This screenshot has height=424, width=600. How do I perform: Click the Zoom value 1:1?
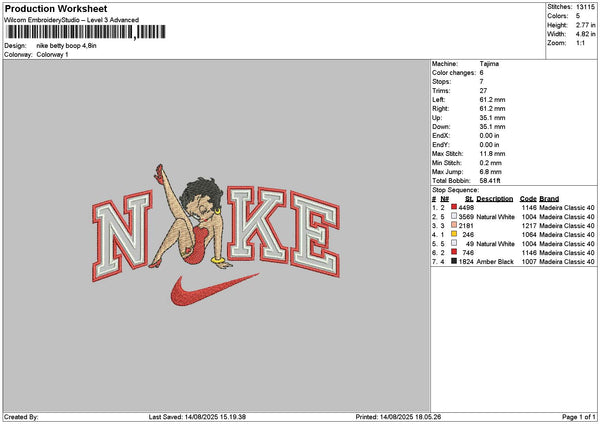pos(580,43)
